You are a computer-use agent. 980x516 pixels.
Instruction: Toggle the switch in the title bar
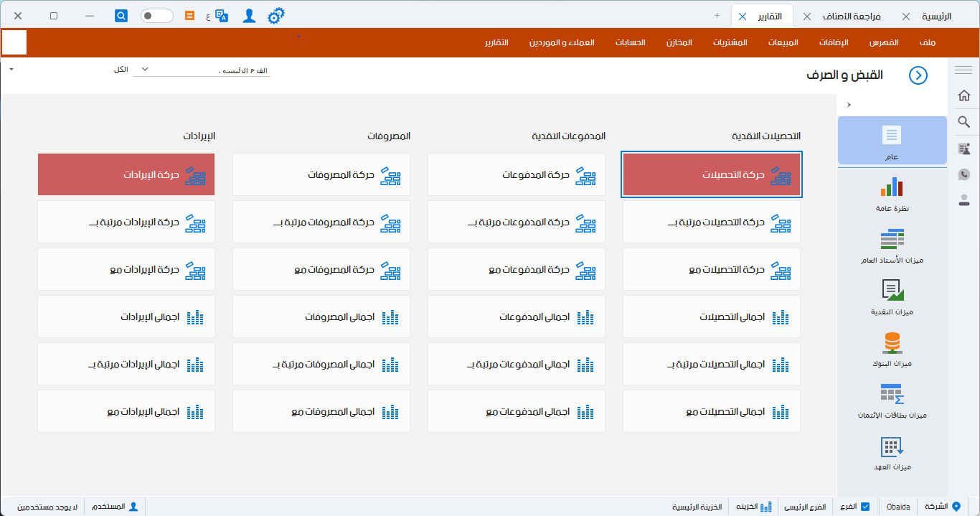click(156, 16)
